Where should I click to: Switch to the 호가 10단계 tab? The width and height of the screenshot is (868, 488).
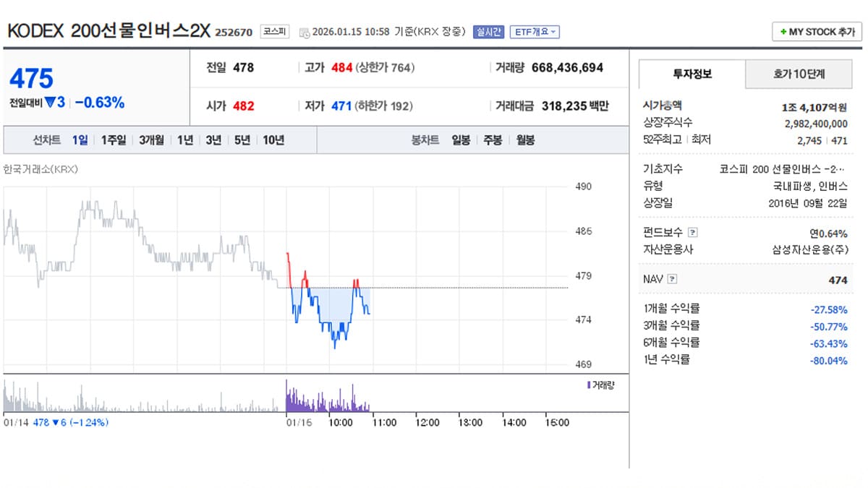pos(798,74)
